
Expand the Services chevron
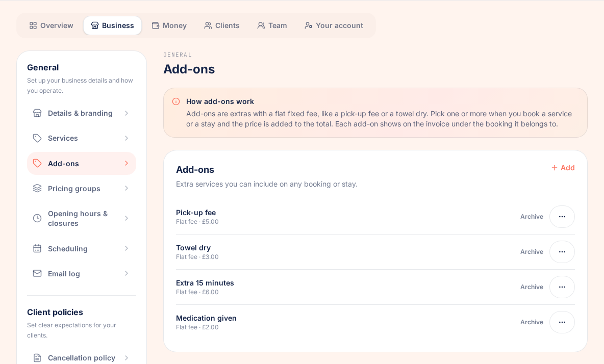pos(127,138)
